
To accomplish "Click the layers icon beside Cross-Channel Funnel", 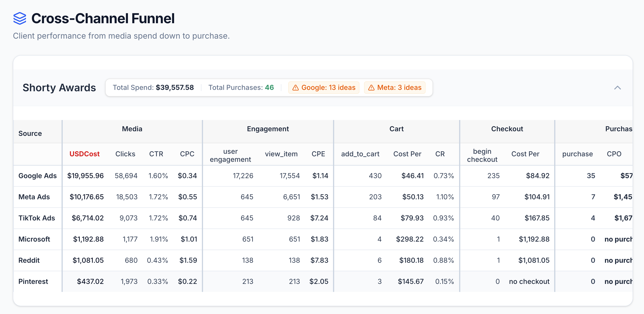I will pos(20,18).
